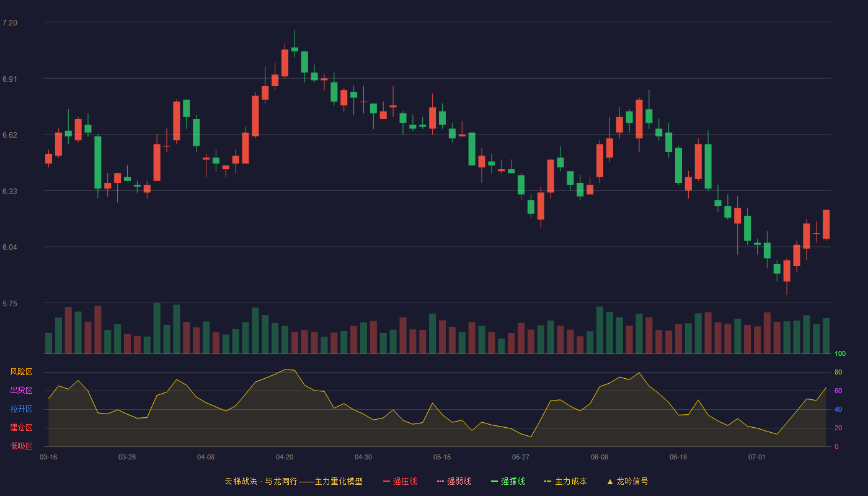This screenshot has width=868, height=496.
Task: Toggle the 强弱线 legend entry
Action: click(x=454, y=481)
